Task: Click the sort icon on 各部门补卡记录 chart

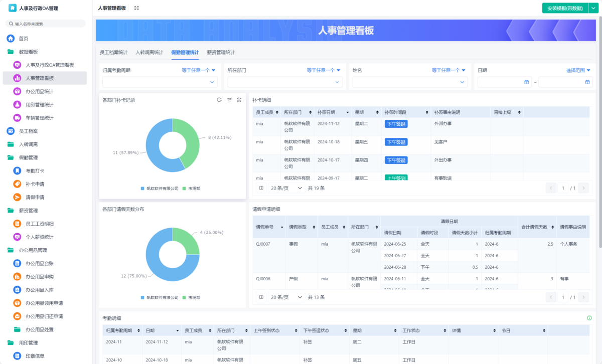Action: click(x=229, y=100)
